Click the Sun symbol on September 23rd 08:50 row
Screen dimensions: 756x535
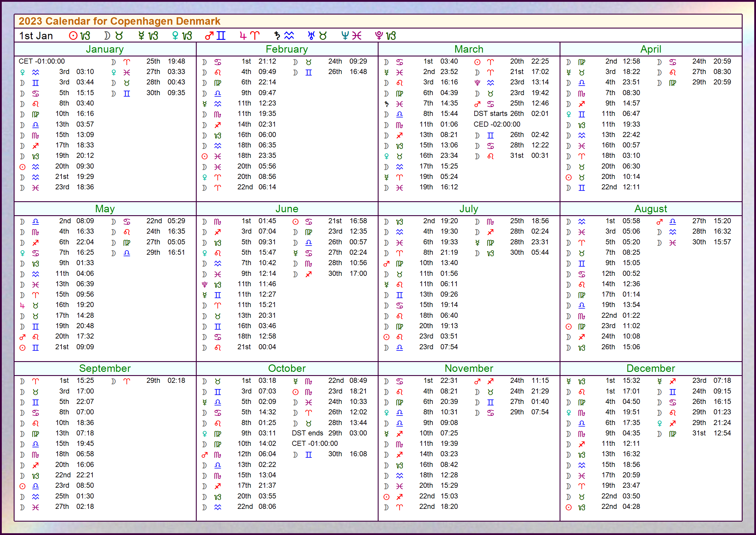pyautogui.click(x=22, y=486)
